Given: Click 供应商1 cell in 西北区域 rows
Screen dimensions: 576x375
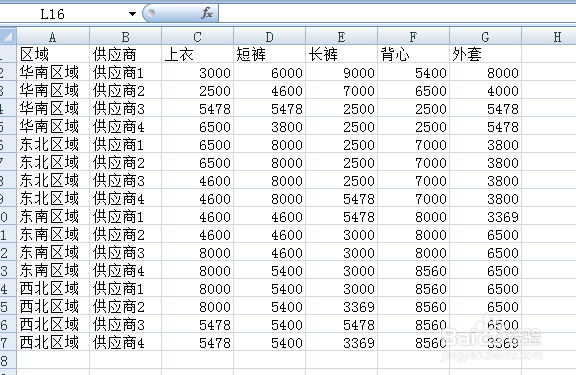Looking at the screenshot, I should pos(125,288).
